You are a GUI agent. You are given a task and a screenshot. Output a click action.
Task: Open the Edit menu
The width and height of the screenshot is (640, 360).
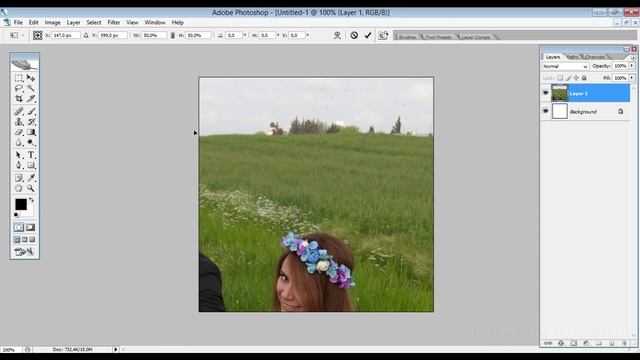(33, 22)
